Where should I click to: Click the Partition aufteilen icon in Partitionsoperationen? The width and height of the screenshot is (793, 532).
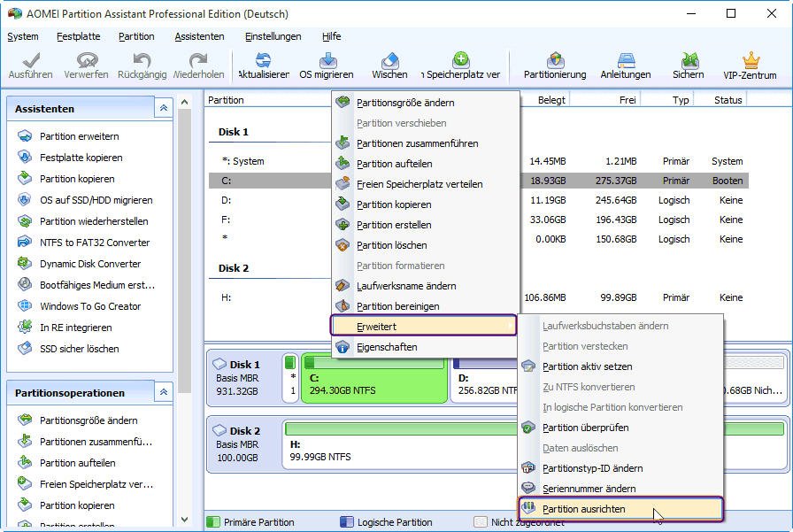click(25, 463)
